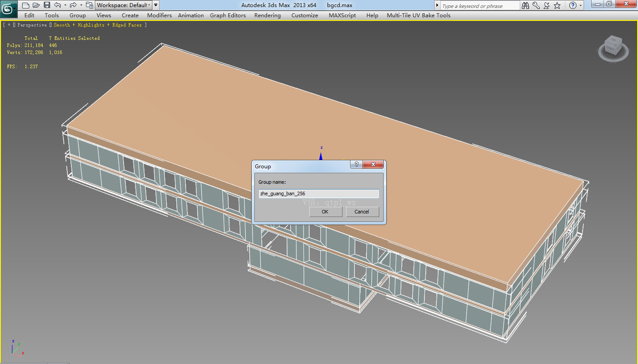
Task: Click Cancel in the Group dialog
Action: point(362,212)
